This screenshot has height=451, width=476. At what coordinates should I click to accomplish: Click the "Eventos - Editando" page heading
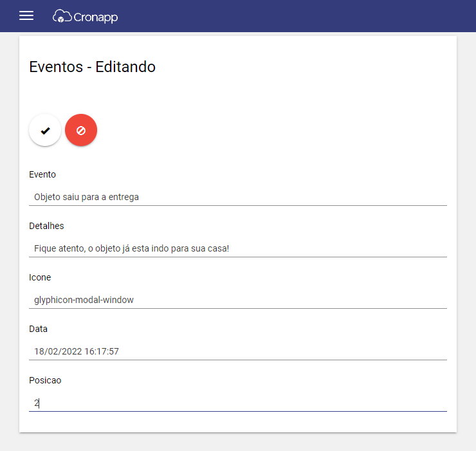coord(92,67)
